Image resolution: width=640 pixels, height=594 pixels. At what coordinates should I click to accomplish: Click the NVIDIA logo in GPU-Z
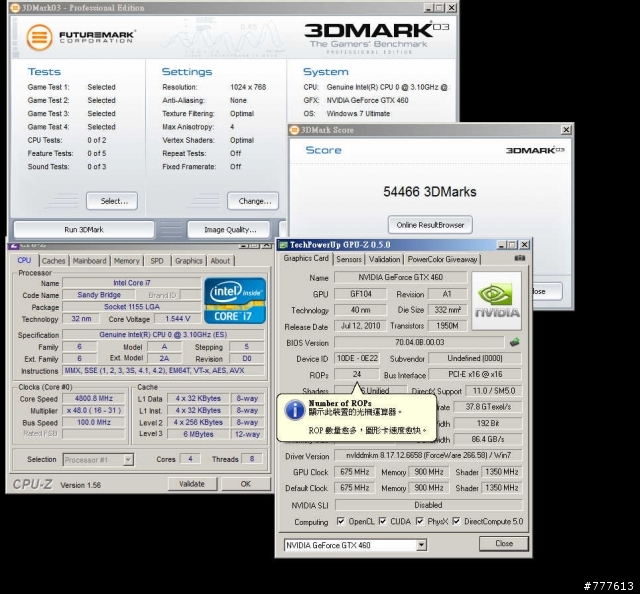pyautogui.click(x=496, y=301)
